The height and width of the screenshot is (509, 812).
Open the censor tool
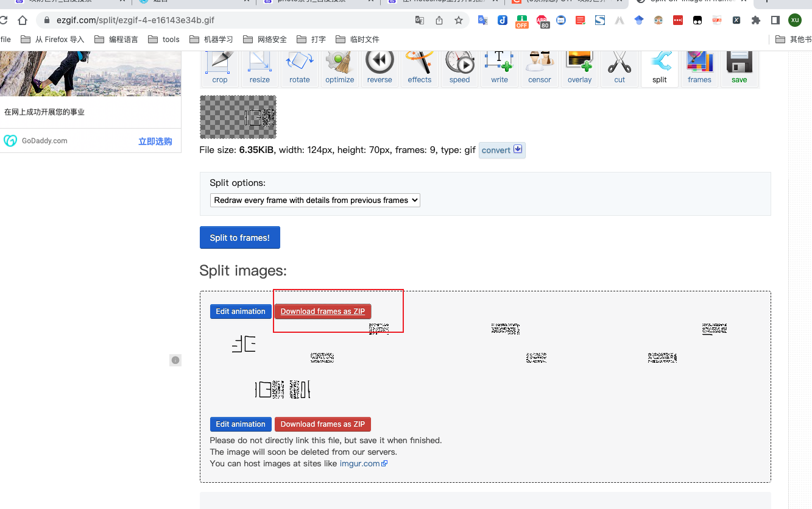click(x=539, y=68)
